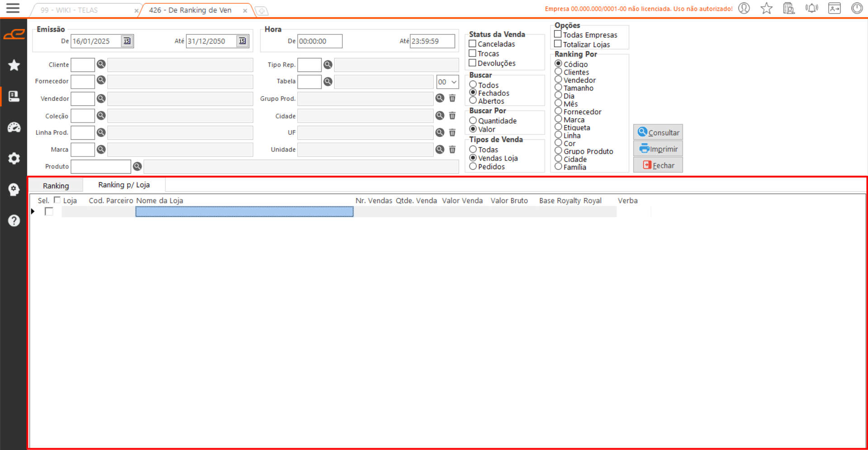Click the trash icon for Grupo Prod.
This screenshot has width=868, height=450.
[x=452, y=99]
